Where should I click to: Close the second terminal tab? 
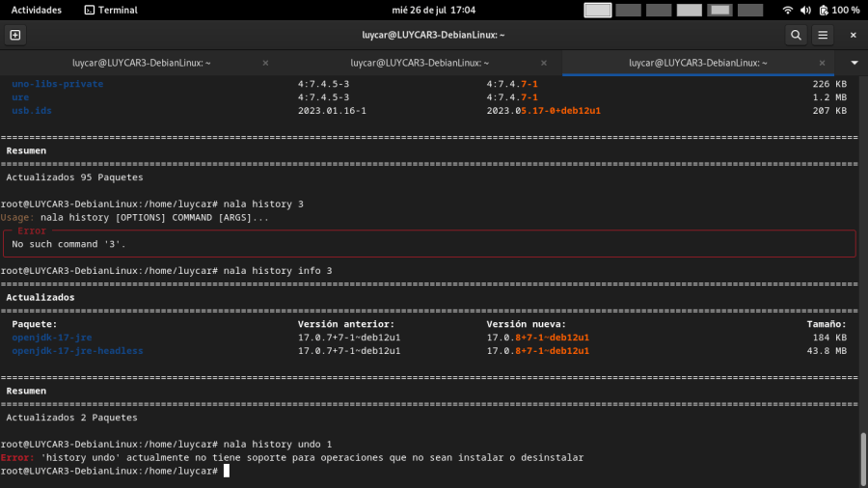coord(543,63)
